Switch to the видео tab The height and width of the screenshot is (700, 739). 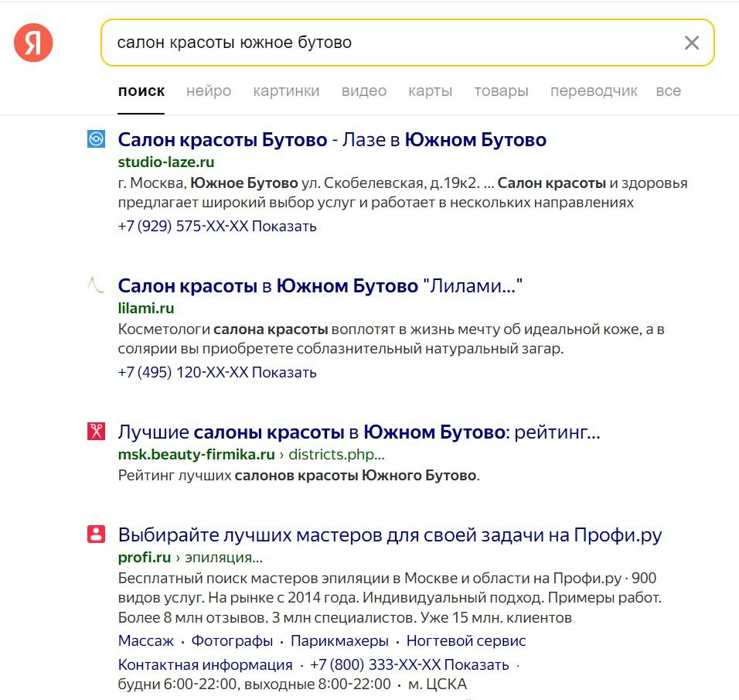[x=364, y=90]
